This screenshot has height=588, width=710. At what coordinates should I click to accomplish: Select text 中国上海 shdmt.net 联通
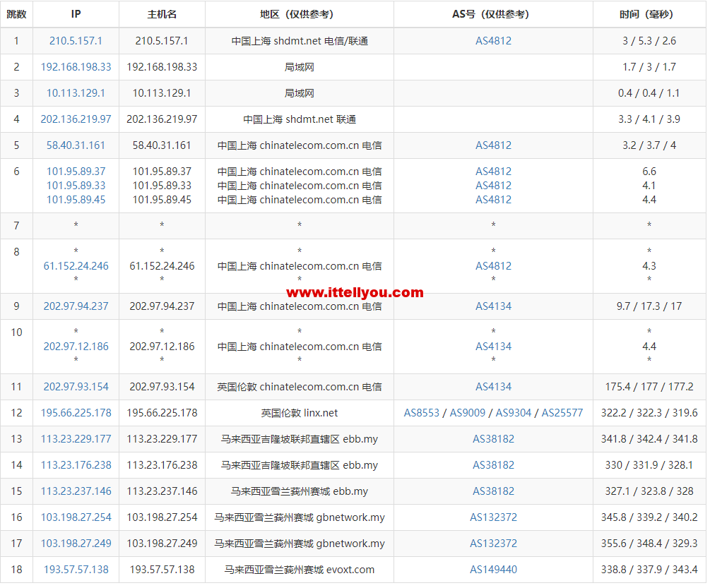click(x=300, y=119)
